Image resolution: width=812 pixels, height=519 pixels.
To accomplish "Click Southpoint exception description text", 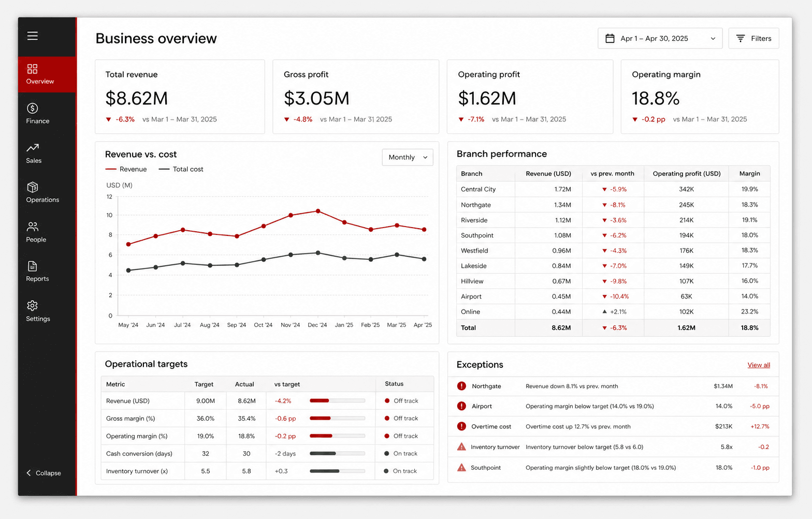I will [x=601, y=468].
